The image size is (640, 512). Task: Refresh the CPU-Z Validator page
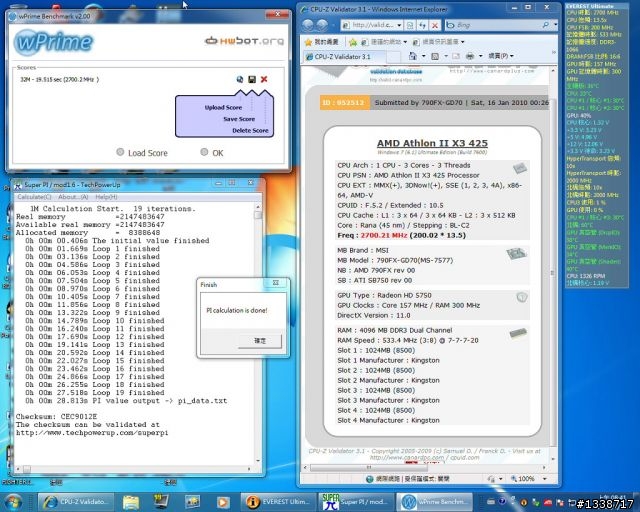click(x=422, y=25)
